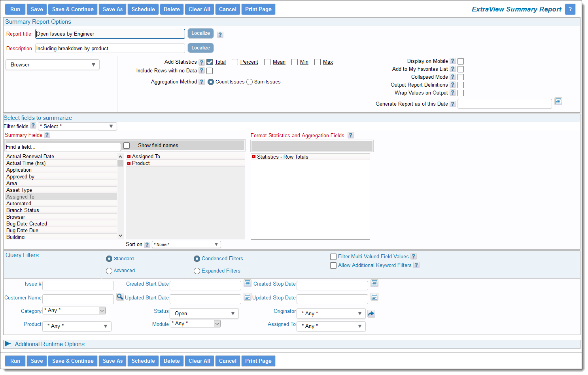
Task: Select the Sum Issues radio button
Action: tap(250, 82)
